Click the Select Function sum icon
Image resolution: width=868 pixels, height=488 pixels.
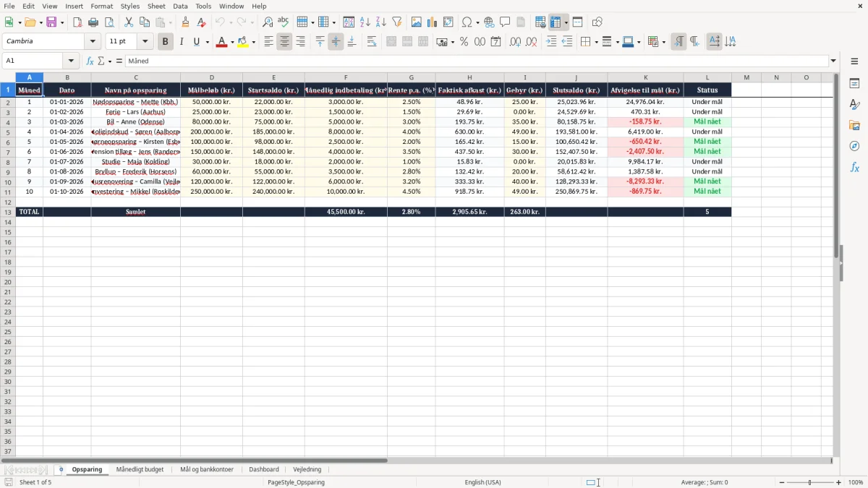pos(101,61)
